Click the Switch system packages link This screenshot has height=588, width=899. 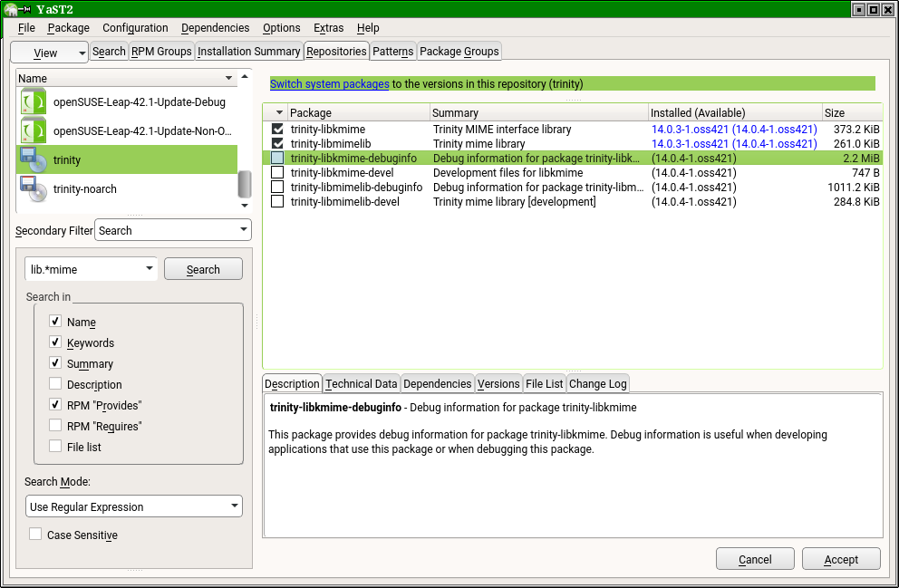(330, 83)
